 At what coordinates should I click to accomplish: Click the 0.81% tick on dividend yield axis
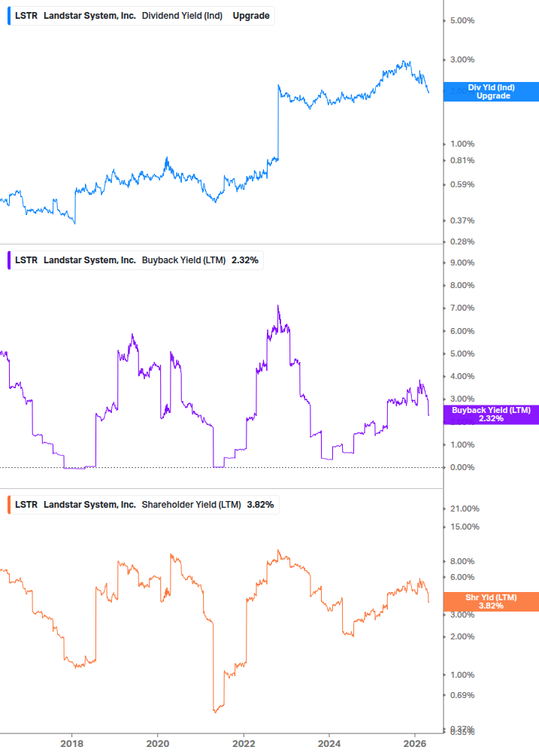pos(462,160)
